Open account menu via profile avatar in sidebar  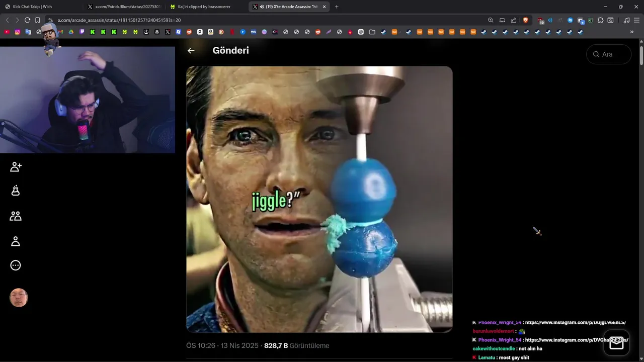pos(19,298)
